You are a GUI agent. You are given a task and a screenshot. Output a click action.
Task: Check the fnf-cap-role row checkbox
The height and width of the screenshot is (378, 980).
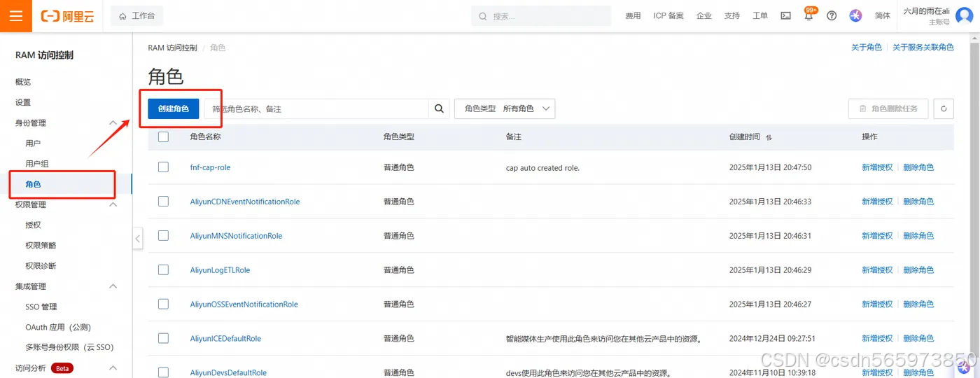163,167
